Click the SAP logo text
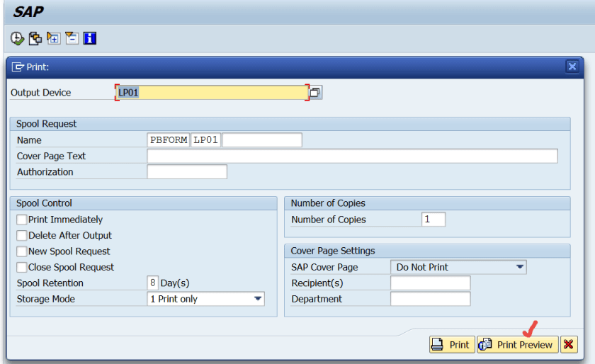Image resolution: width=595 pixels, height=364 pixels. [28, 12]
